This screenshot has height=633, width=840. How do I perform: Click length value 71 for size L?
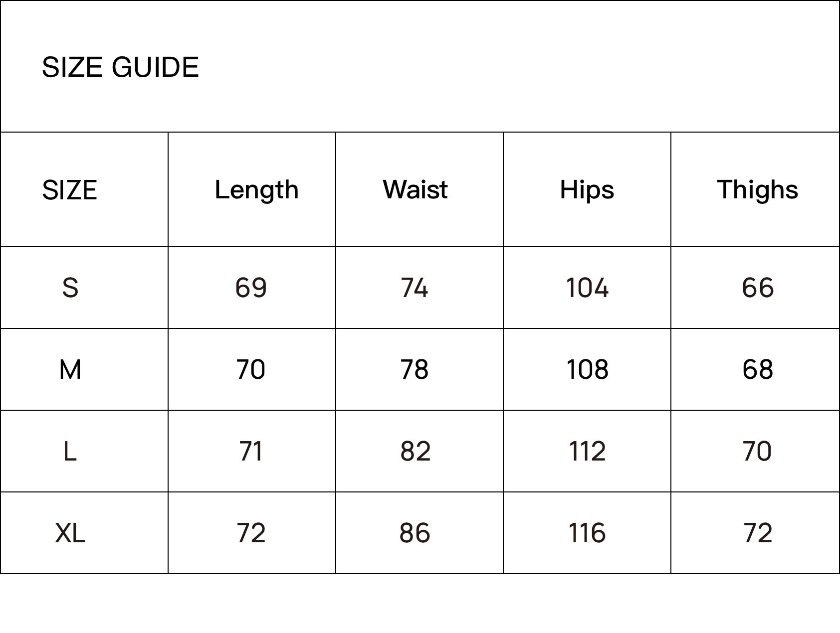[251, 451]
